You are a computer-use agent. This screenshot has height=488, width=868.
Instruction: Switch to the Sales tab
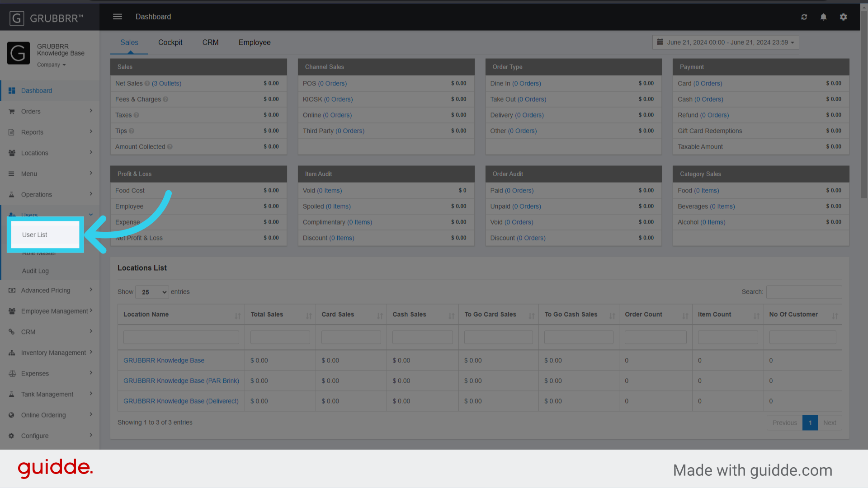(129, 42)
